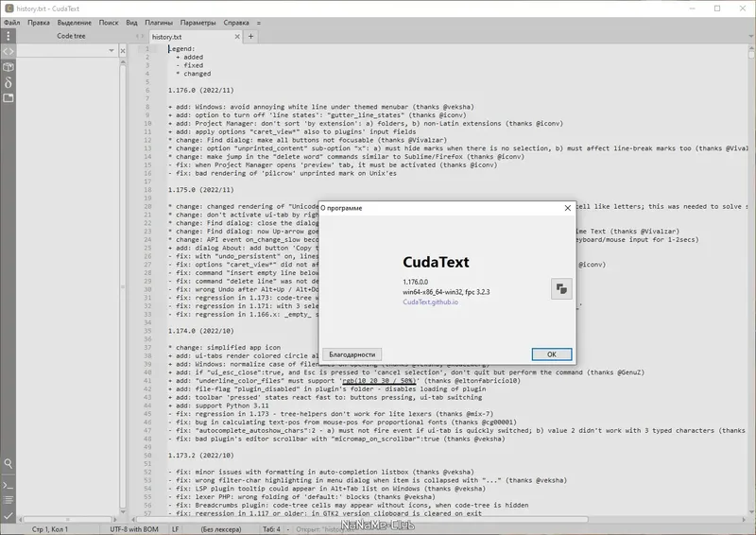756x535 pixels.
Task: Click the Code tree panel title
Action: (x=71, y=36)
